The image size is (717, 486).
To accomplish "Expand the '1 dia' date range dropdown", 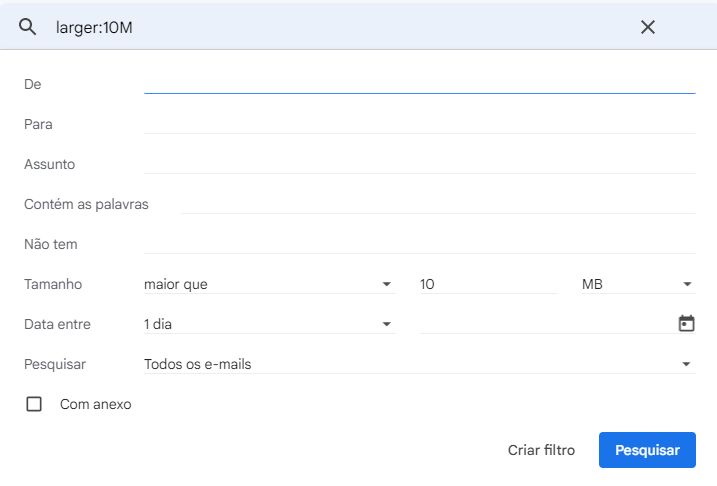I will click(268, 324).
